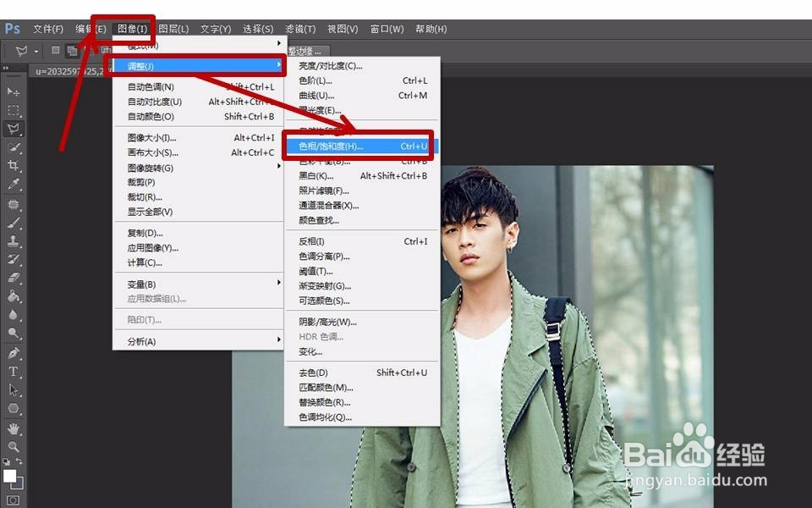812x508 pixels.
Task: Open the 图层(L) menu
Action: click(x=173, y=29)
